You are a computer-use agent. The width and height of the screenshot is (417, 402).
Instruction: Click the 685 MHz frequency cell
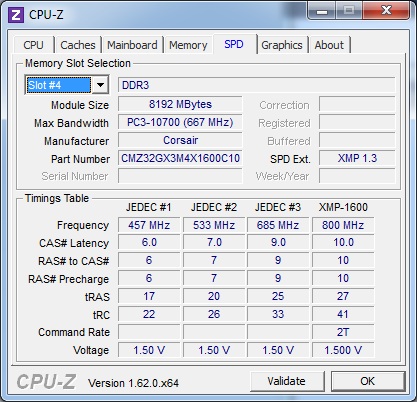[x=278, y=225]
